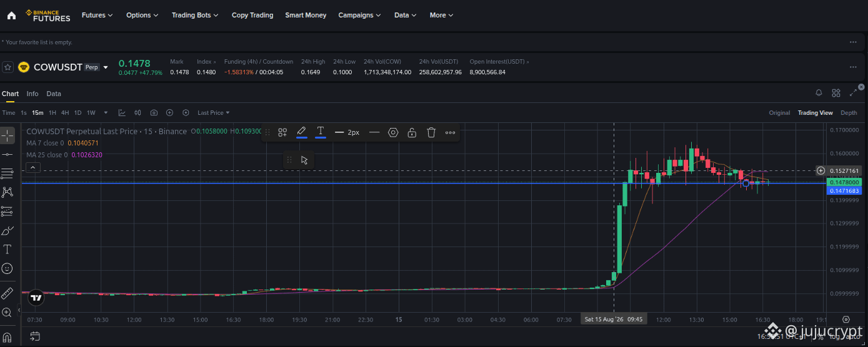Click the Binance Futures logo
Image resolution: width=868 pixels, height=347 pixels.
47,15
